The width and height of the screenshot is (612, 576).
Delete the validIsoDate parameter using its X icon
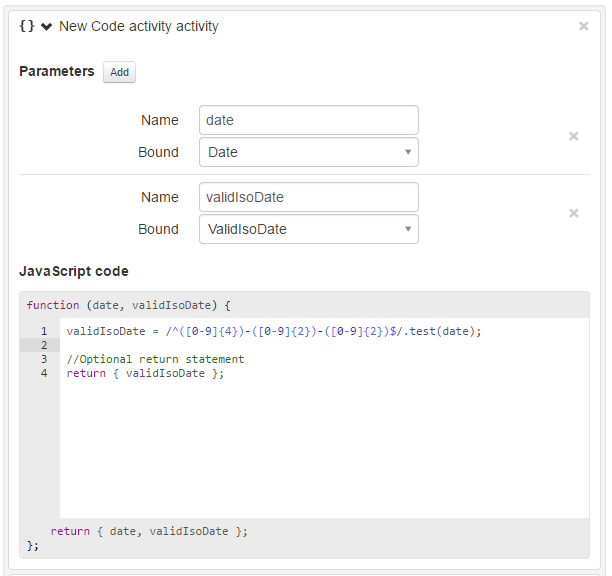coord(574,213)
